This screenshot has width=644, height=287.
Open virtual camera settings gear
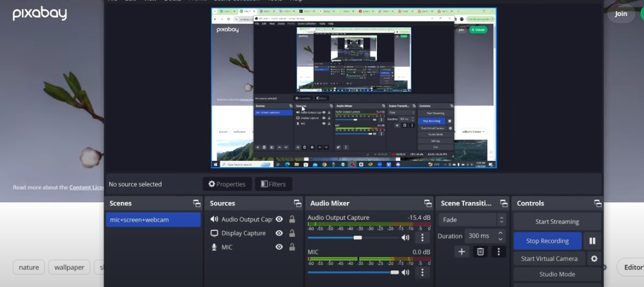pyautogui.click(x=594, y=259)
